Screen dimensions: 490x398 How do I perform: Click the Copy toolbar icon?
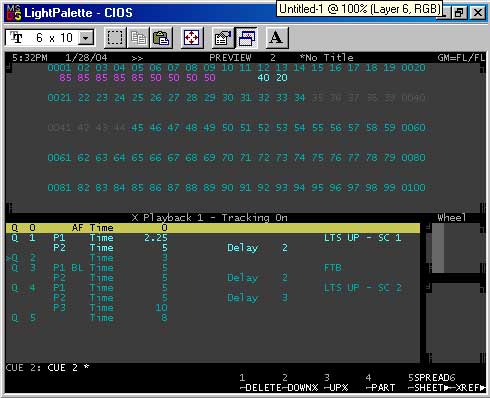[138, 38]
